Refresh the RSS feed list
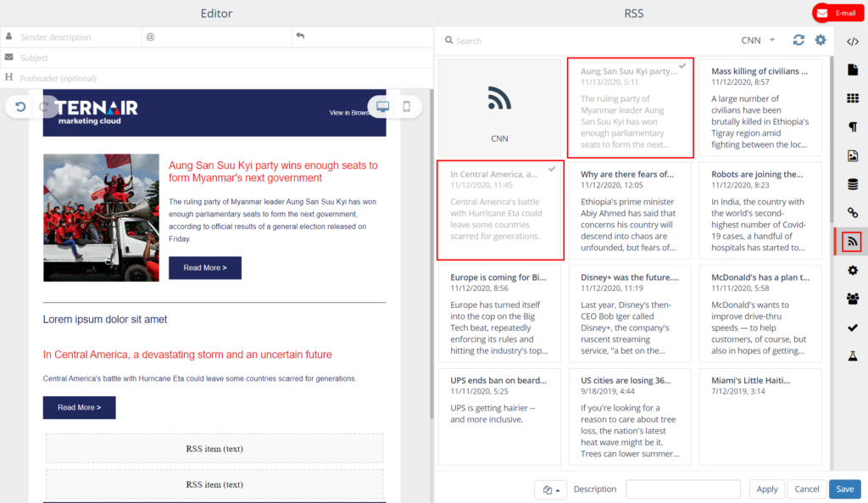Viewport: 868px width, 503px height. click(798, 40)
